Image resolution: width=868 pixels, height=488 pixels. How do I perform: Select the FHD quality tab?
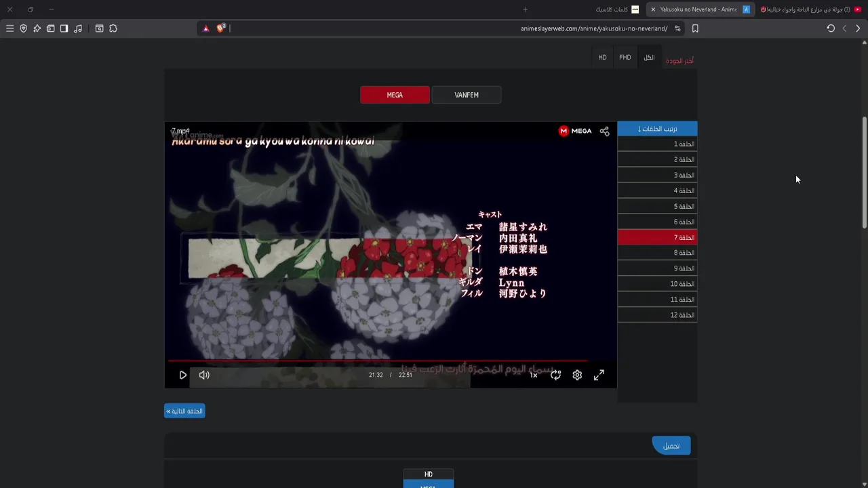click(625, 58)
